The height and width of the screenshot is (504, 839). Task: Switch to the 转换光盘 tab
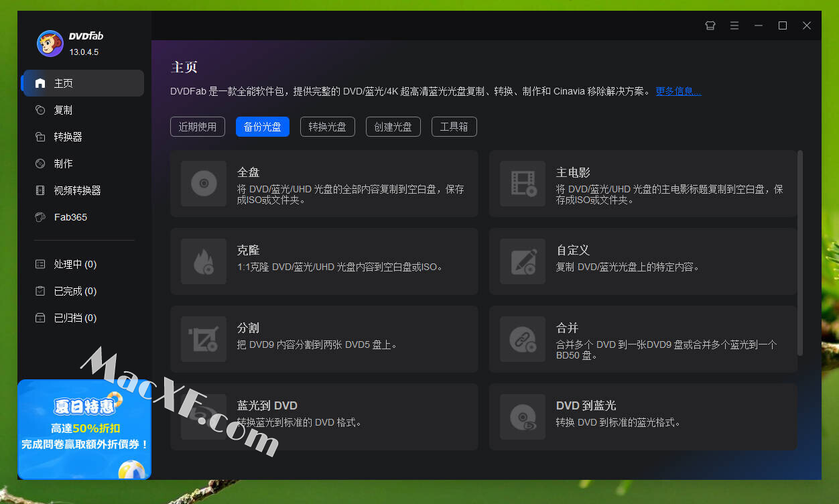[x=328, y=127]
